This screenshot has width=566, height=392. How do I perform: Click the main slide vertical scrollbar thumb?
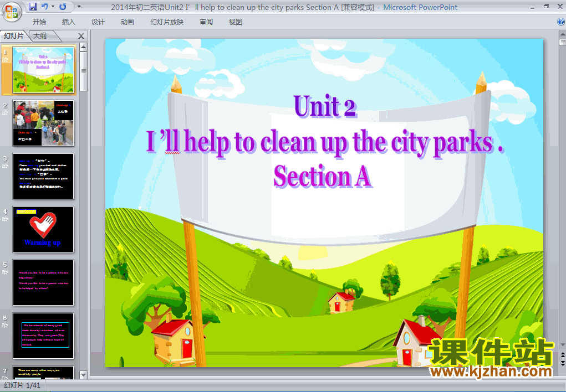[562, 42]
